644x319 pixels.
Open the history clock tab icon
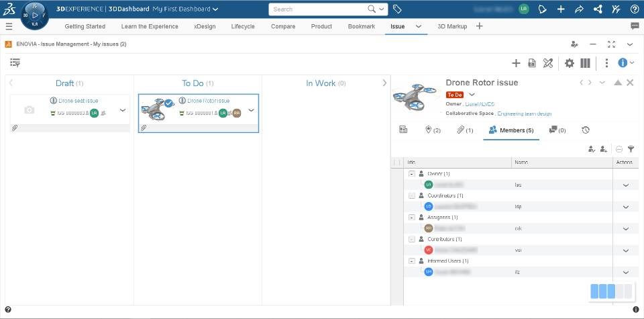click(586, 130)
